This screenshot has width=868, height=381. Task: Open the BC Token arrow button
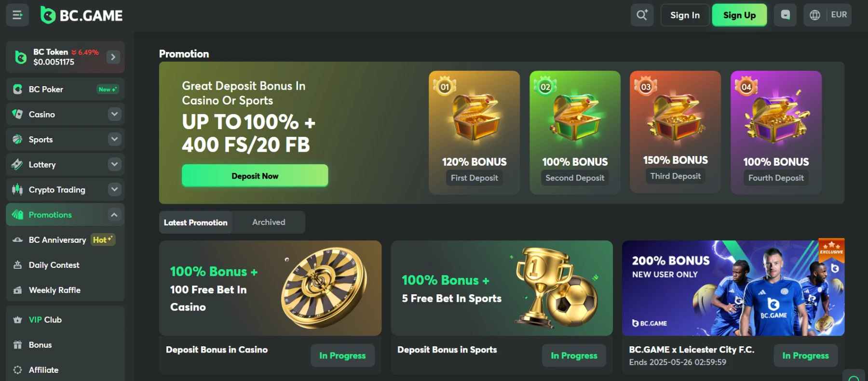(113, 57)
